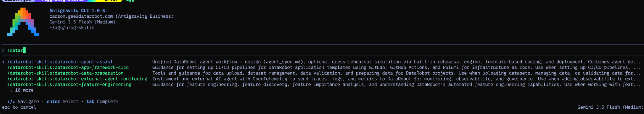Click the Gemini 3.5 Flash status label at bottom right
Viewport: 644px width, 114px height.
609,107
